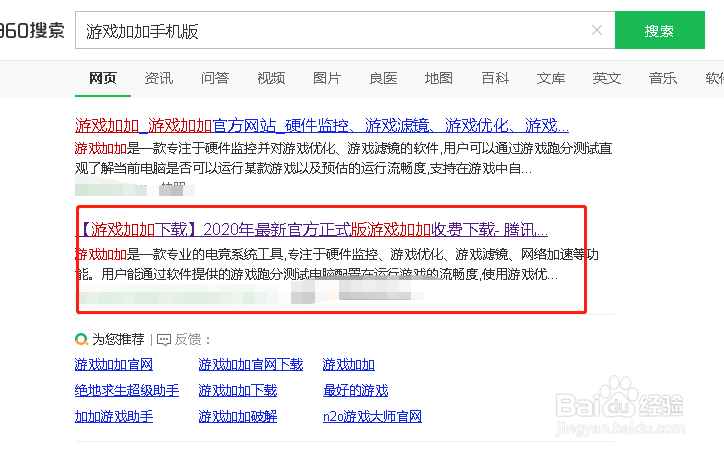Open the suggested search labelled only 游戏加加
The image size is (724, 453).
(349, 364)
